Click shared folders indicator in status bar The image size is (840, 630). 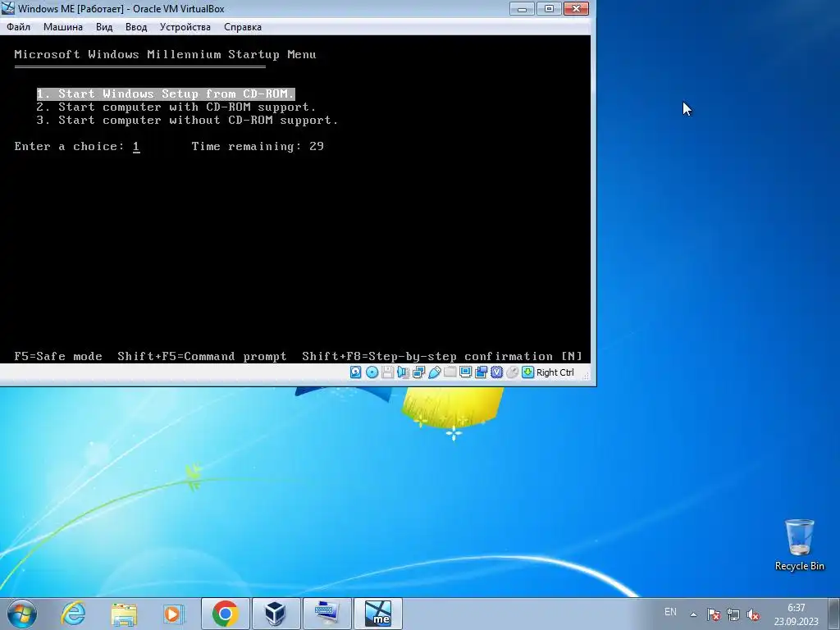pyautogui.click(x=450, y=372)
